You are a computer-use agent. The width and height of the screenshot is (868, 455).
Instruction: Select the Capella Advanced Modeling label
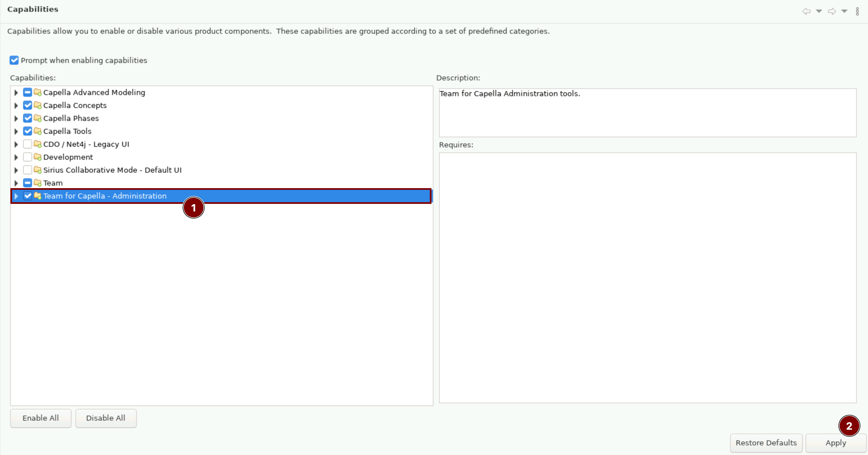click(94, 92)
